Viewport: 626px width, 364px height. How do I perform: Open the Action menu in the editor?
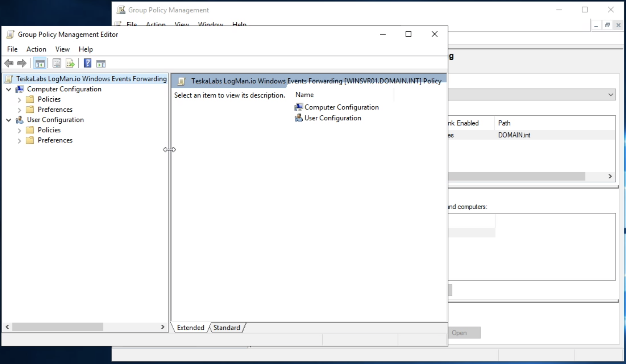click(36, 49)
